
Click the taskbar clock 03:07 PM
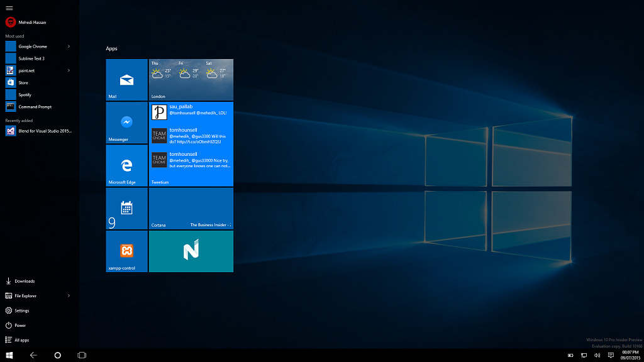coord(630,356)
